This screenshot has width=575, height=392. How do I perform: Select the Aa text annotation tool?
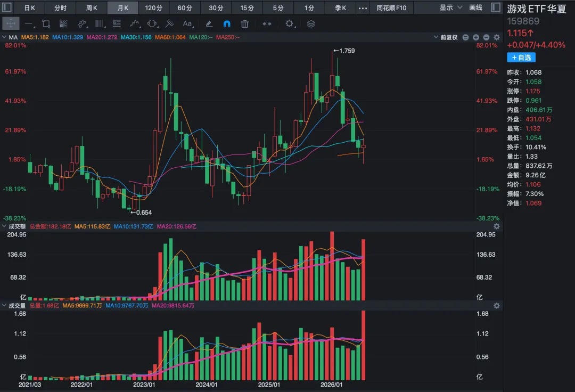click(187, 24)
